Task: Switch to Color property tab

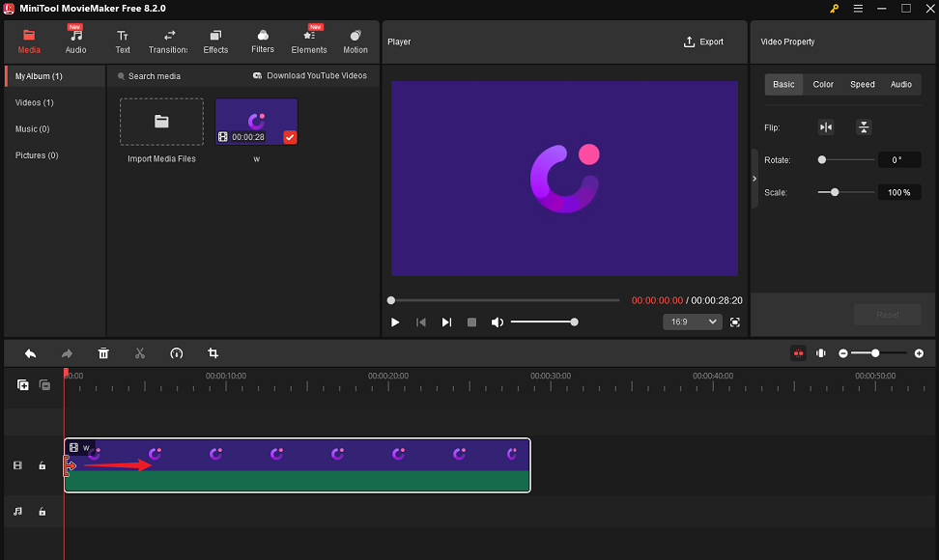Action: click(x=823, y=84)
